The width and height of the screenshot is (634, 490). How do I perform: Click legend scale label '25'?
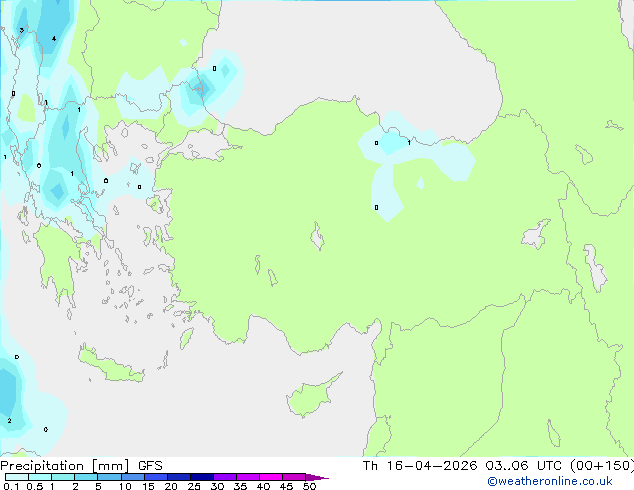(194, 486)
